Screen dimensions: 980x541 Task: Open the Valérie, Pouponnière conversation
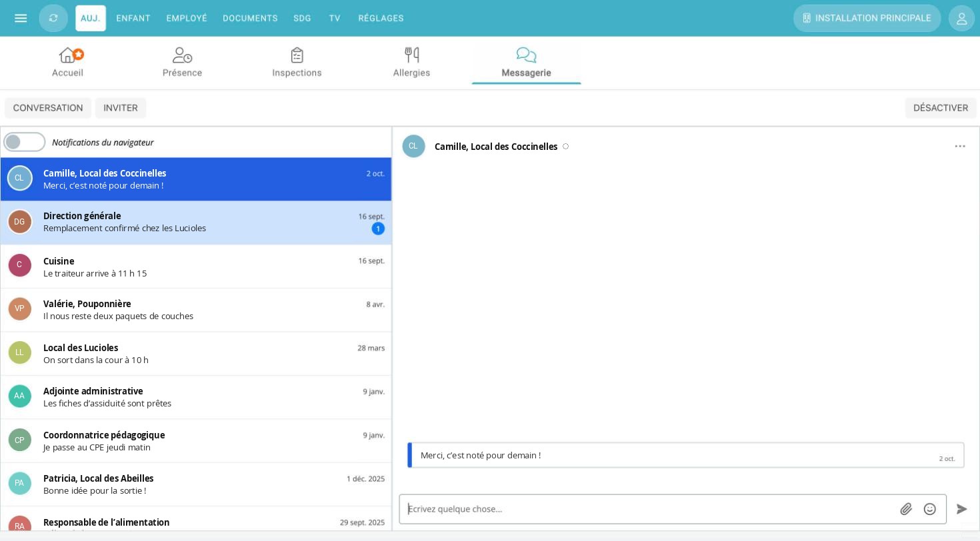[x=196, y=310]
